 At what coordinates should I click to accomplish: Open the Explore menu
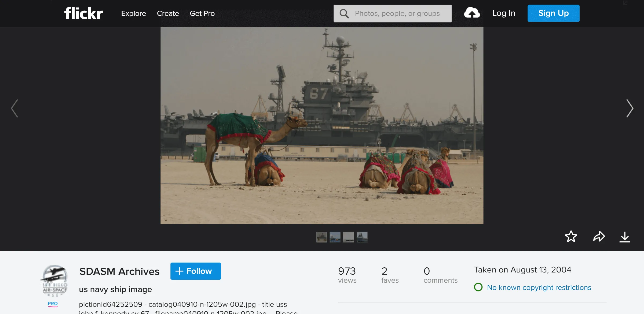pos(133,13)
